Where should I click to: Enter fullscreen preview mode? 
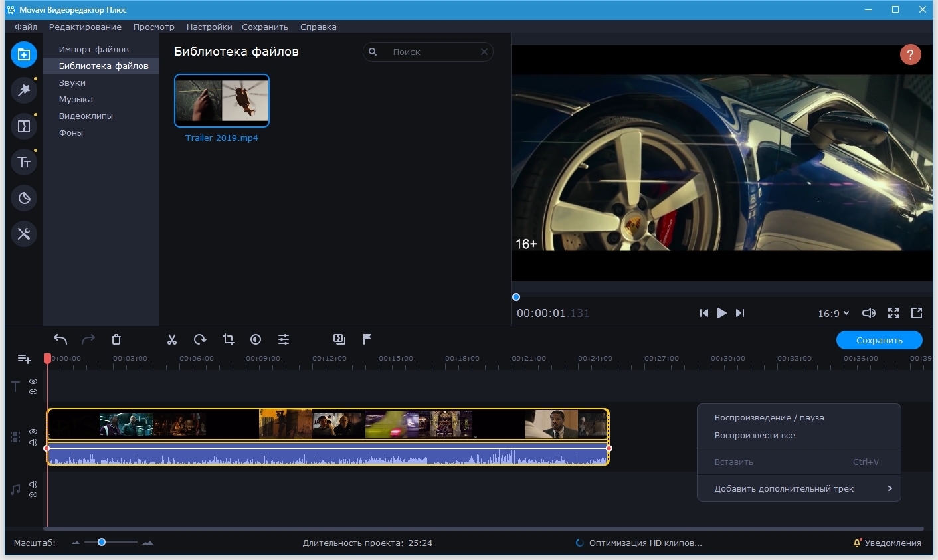tap(893, 313)
